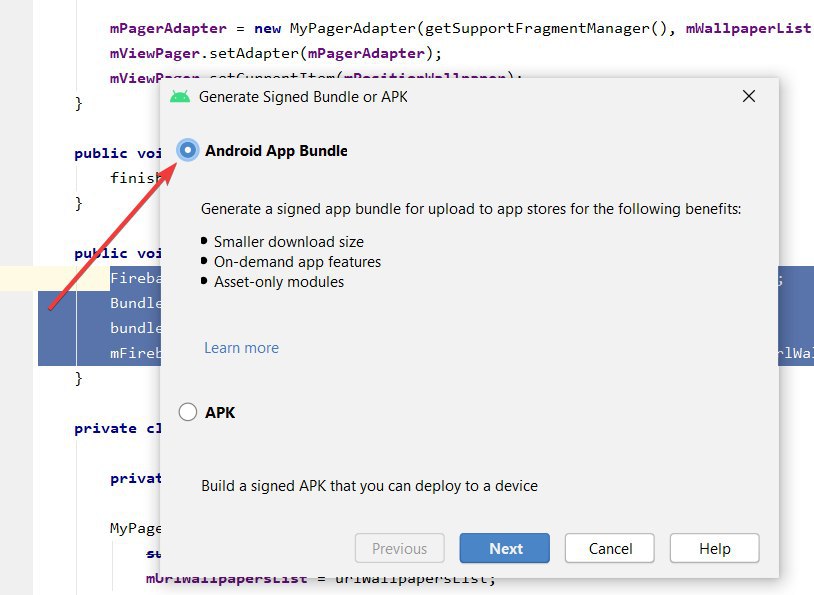Click 'Generate a signed app bundle' description
Screen dimensions: 814x595
point(471,209)
